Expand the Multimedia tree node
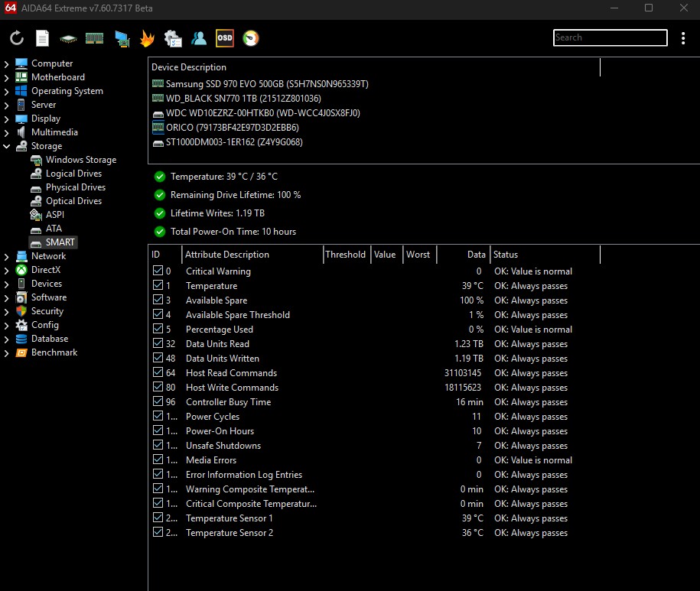 (6, 132)
